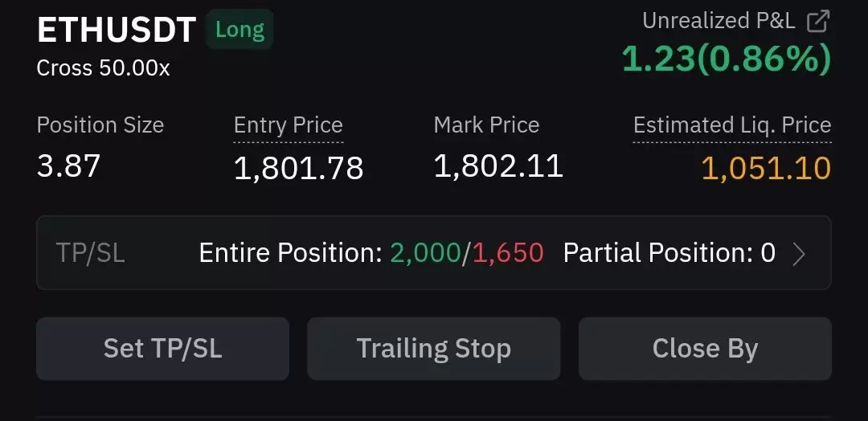868x421 pixels.
Task: Tap the Unrealized P&L label text
Action: (x=719, y=21)
